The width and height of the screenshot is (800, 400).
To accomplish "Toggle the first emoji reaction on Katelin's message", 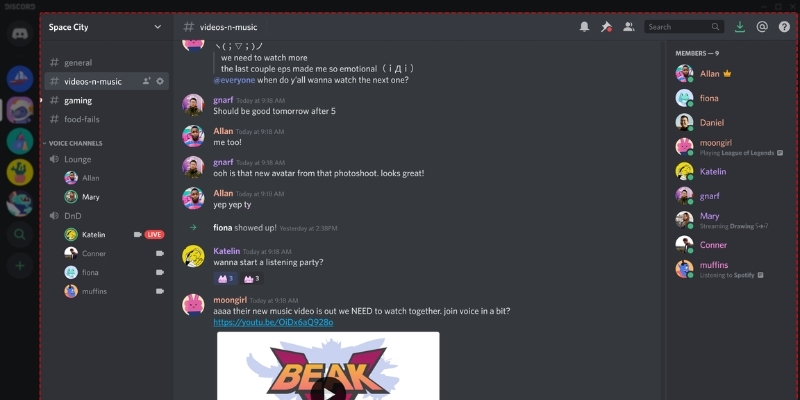I will 226,279.
